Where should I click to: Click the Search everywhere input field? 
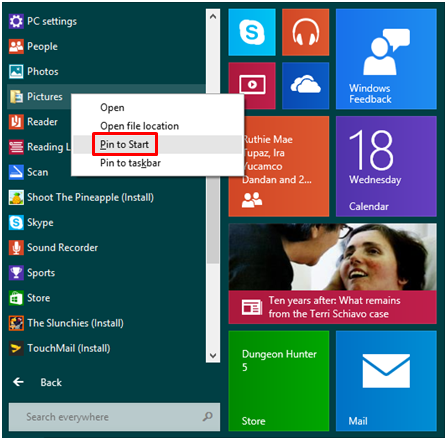pos(114,417)
